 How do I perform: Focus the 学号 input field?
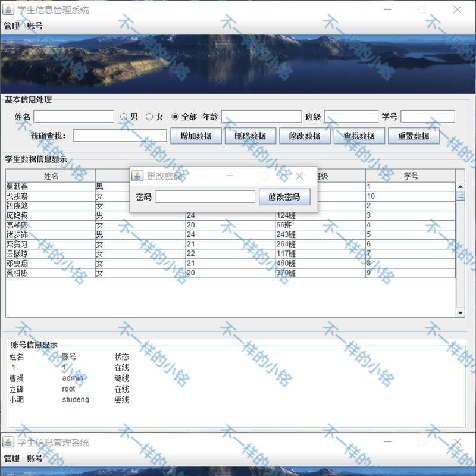tap(428, 117)
